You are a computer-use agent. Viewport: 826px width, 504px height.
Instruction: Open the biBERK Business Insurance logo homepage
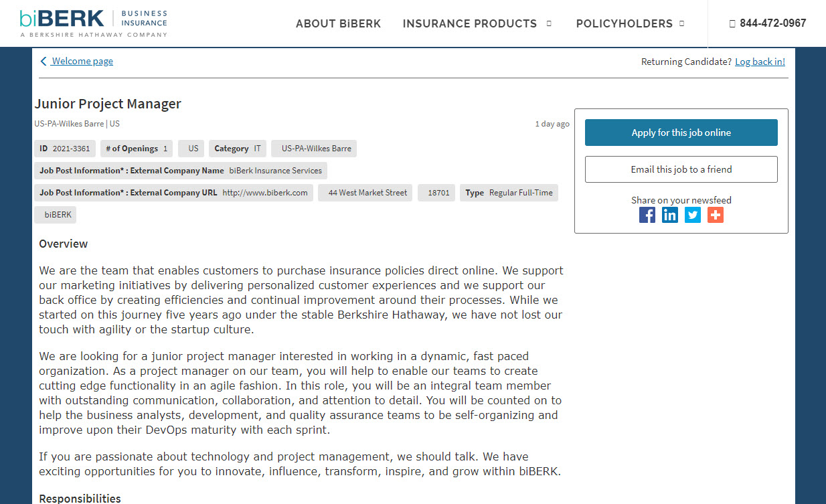[x=93, y=23]
